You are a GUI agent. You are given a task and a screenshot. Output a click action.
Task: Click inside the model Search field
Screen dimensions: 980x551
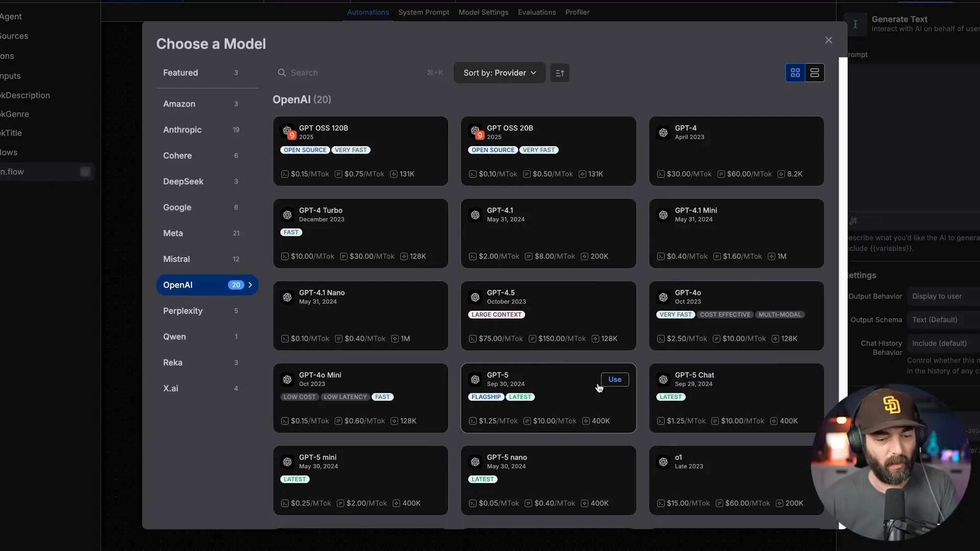pyautogui.click(x=332, y=72)
